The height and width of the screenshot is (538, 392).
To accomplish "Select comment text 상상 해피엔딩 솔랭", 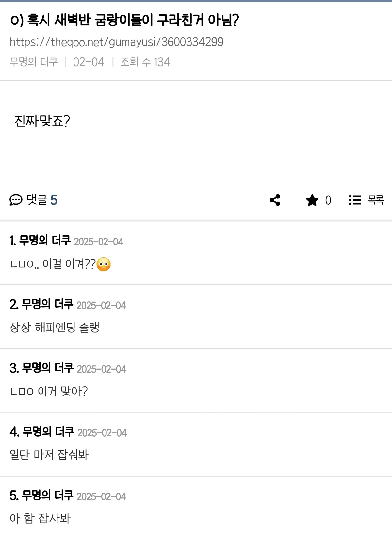I will point(55,327).
